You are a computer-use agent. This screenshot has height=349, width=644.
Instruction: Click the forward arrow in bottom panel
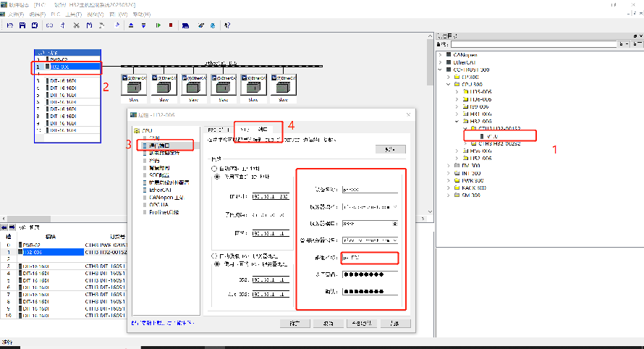[x=12, y=227]
